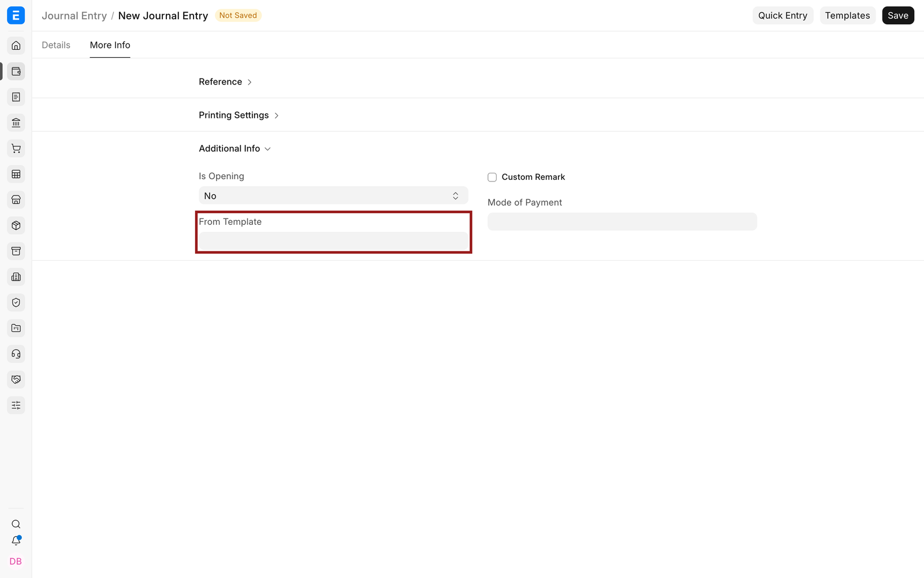Screen dimensions: 924x578
Task: Open the headset support sidebar icon
Action: click(16, 354)
